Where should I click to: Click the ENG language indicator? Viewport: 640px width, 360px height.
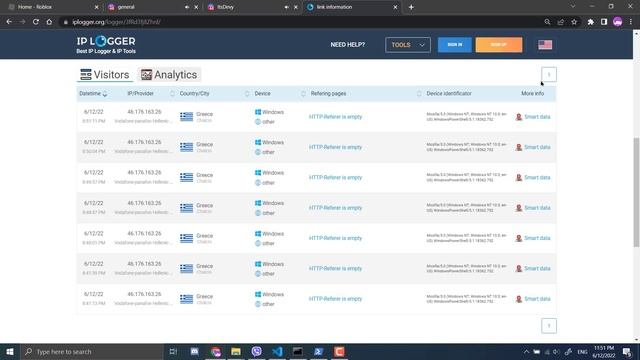pyautogui.click(x=582, y=351)
